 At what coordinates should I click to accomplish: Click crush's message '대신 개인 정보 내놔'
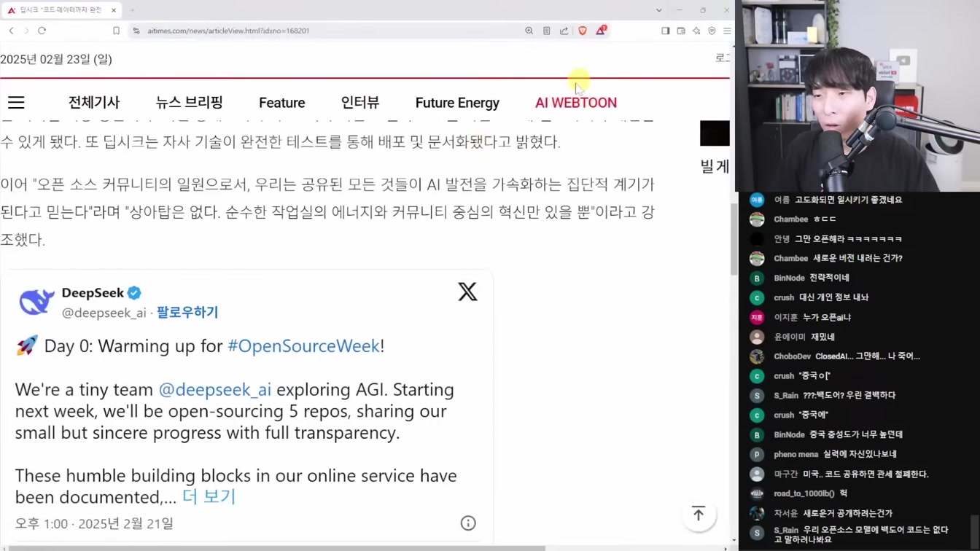(833, 297)
